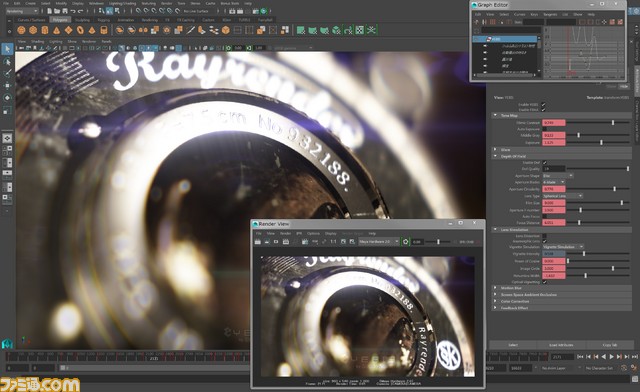
Task: Open the Rendering menu set dropdown
Action: coord(22,11)
